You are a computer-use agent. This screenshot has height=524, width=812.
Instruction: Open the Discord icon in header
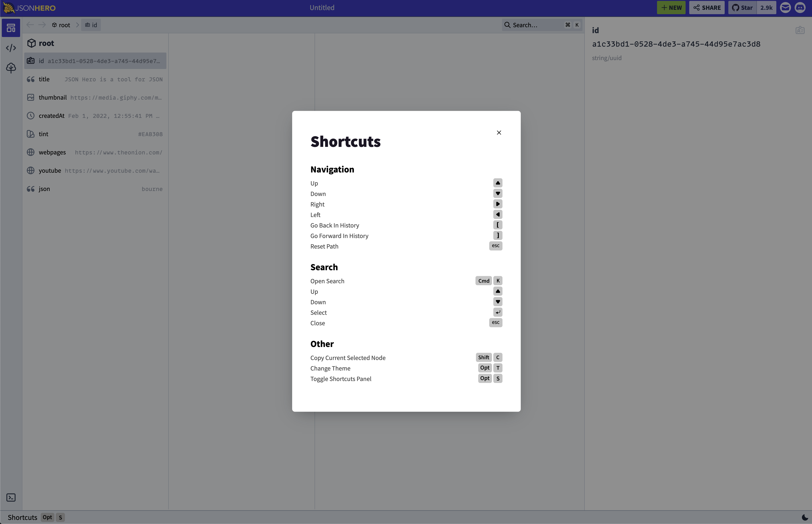tap(800, 8)
